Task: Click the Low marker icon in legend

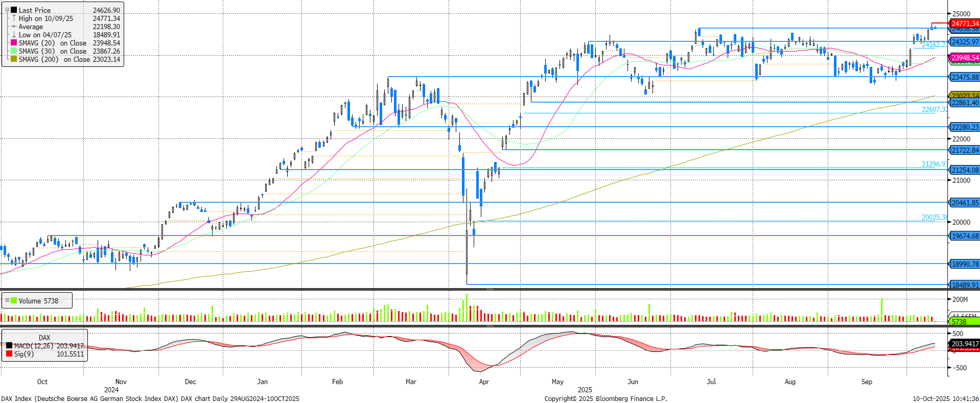Action: coord(14,35)
